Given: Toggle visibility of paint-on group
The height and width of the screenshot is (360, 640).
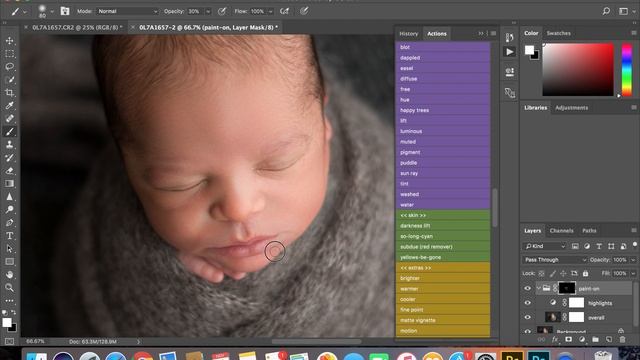Looking at the screenshot, I should tap(527, 289).
